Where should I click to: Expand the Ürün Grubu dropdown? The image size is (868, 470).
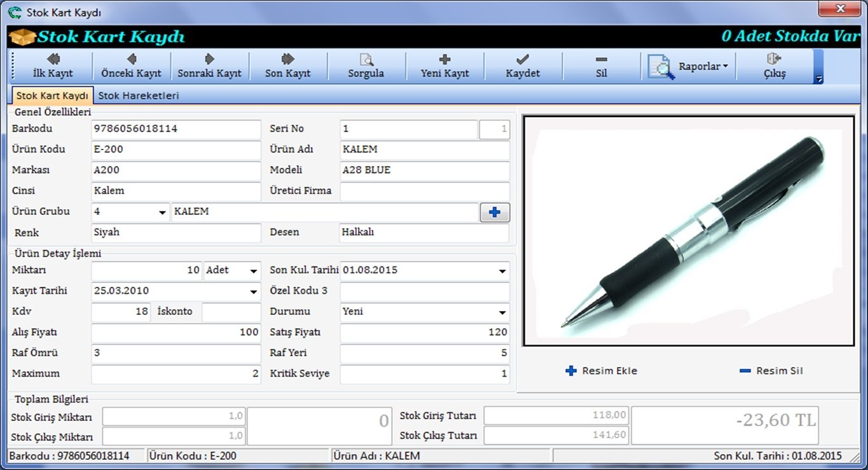[162, 212]
